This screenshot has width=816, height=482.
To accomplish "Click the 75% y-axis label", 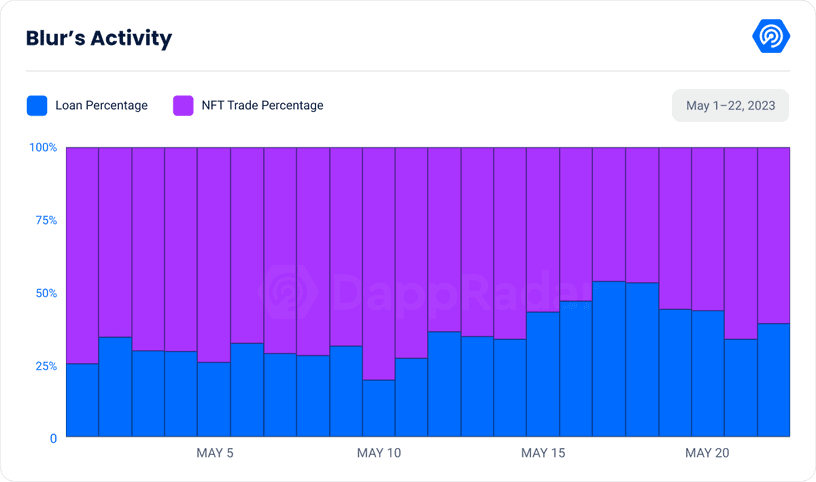I will [46, 221].
